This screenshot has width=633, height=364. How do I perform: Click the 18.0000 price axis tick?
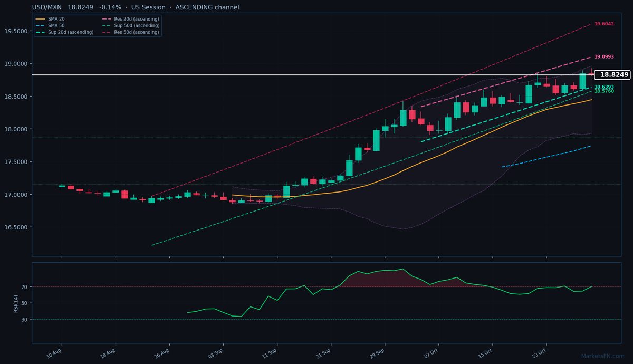16,129
